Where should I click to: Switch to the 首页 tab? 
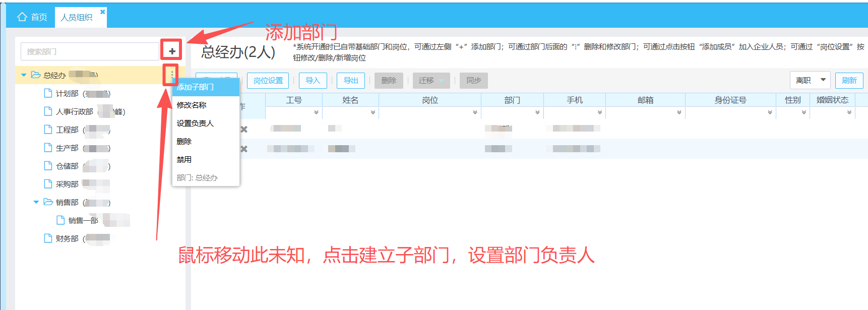tap(32, 17)
